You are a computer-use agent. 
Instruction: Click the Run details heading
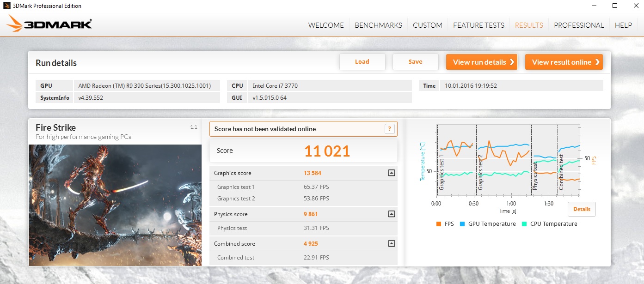coord(56,63)
